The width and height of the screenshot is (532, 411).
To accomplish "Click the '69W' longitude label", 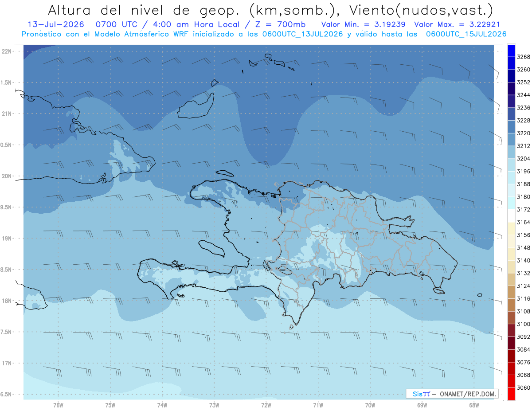I will tap(422, 405).
